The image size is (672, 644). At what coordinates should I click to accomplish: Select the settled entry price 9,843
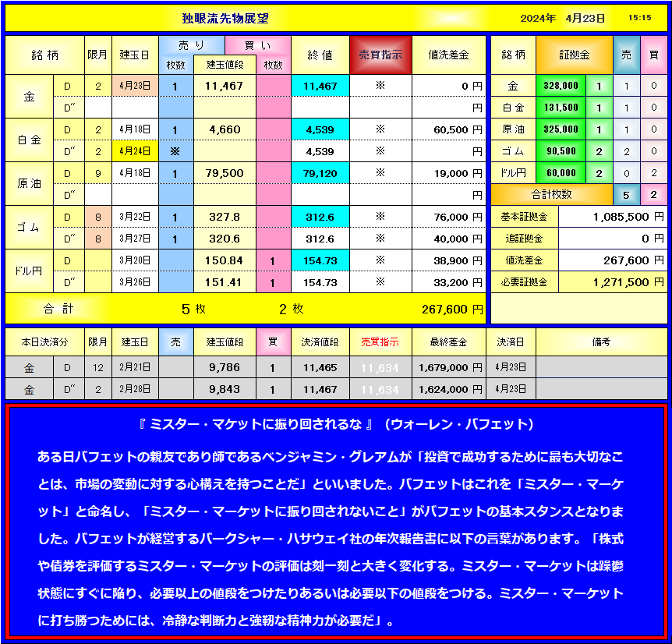(x=225, y=389)
